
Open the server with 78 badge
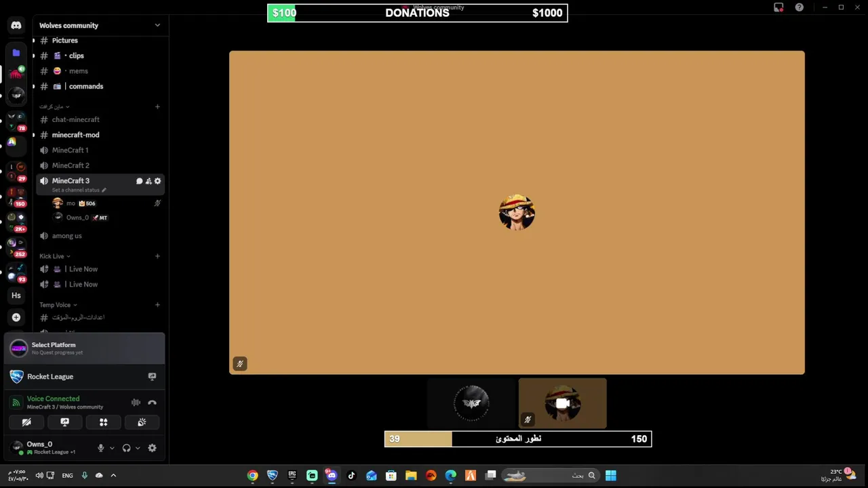tap(16, 120)
